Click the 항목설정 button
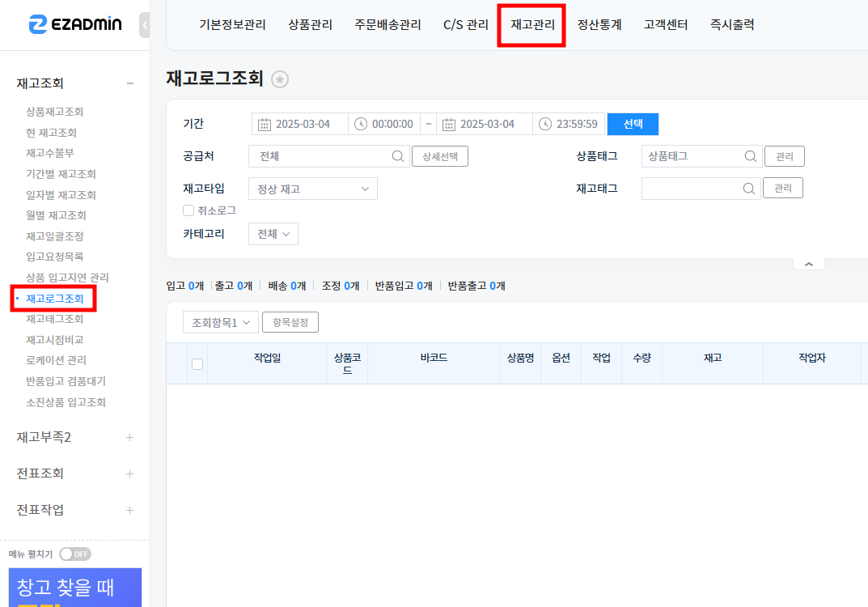Viewport: 868px width, 607px height. click(x=290, y=322)
